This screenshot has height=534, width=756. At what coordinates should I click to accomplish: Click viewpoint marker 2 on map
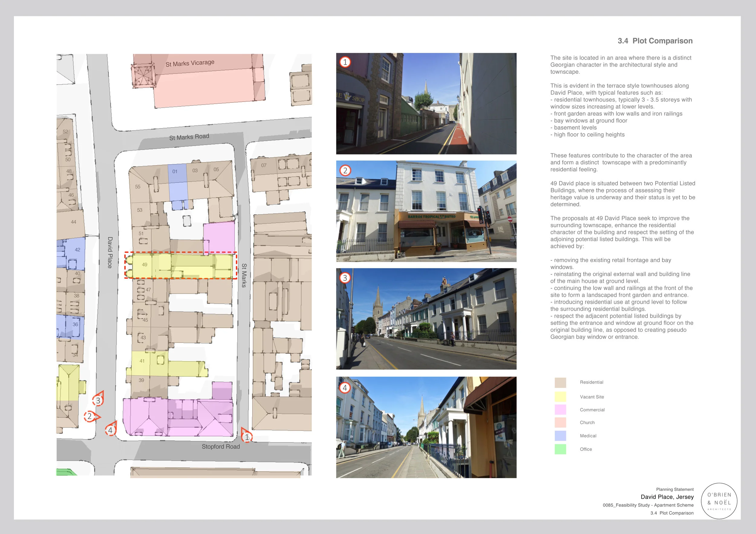90,416
